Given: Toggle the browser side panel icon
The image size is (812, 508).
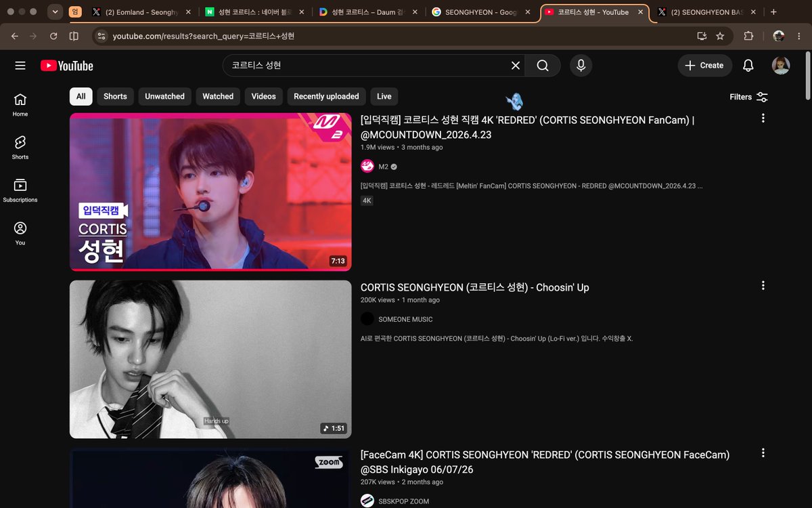Looking at the screenshot, I should [74, 36].
